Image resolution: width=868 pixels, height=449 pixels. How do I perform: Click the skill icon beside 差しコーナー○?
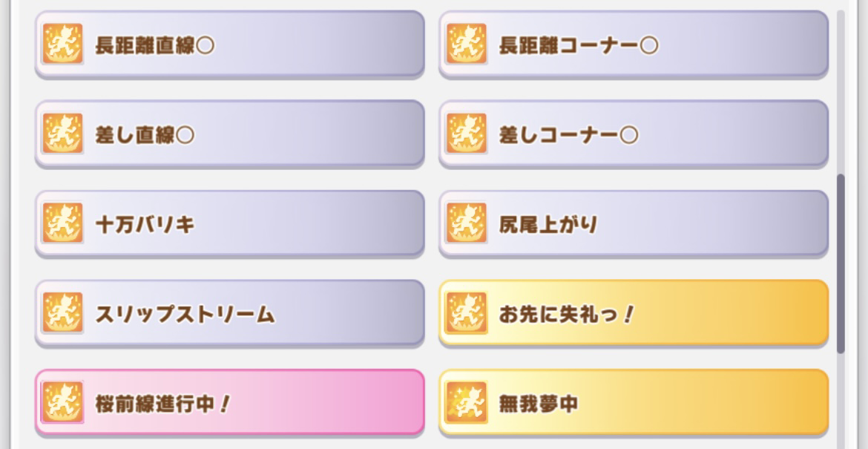pyautogui.click(x=467, y=134)
